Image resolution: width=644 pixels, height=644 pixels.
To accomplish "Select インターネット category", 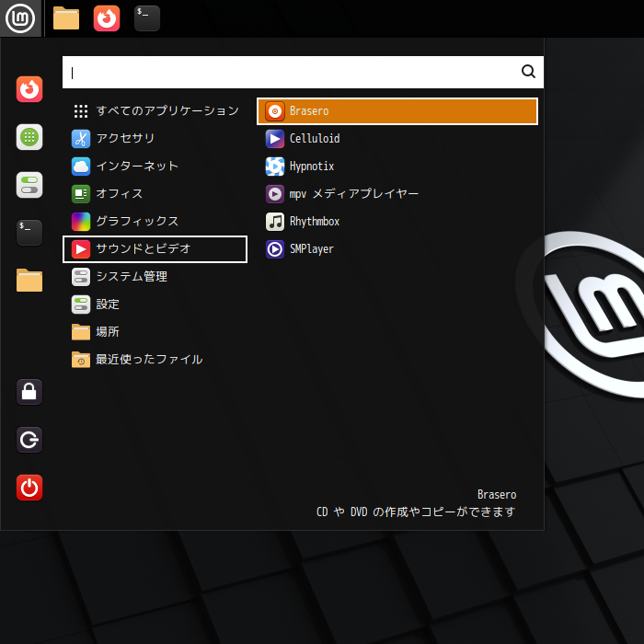I will coord(155,167).
